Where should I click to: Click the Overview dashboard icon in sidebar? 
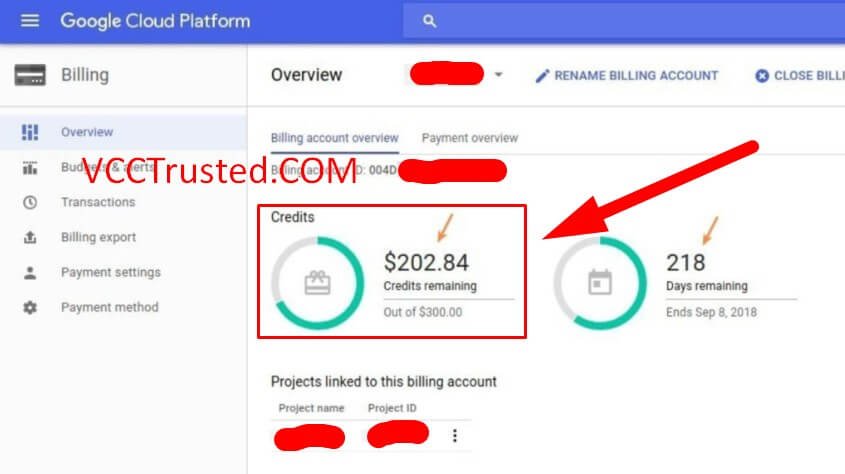[30, 132]
